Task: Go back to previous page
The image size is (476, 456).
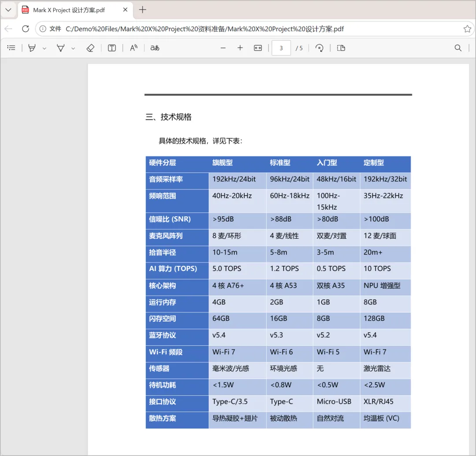Action: (8, 29)
